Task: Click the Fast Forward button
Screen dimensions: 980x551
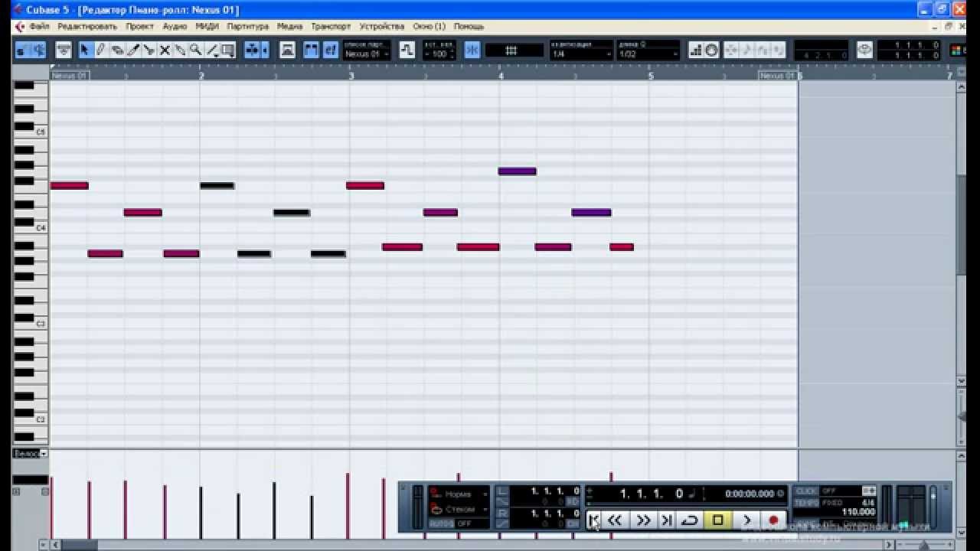Action: pyautogui.click(x=644, y=520)
